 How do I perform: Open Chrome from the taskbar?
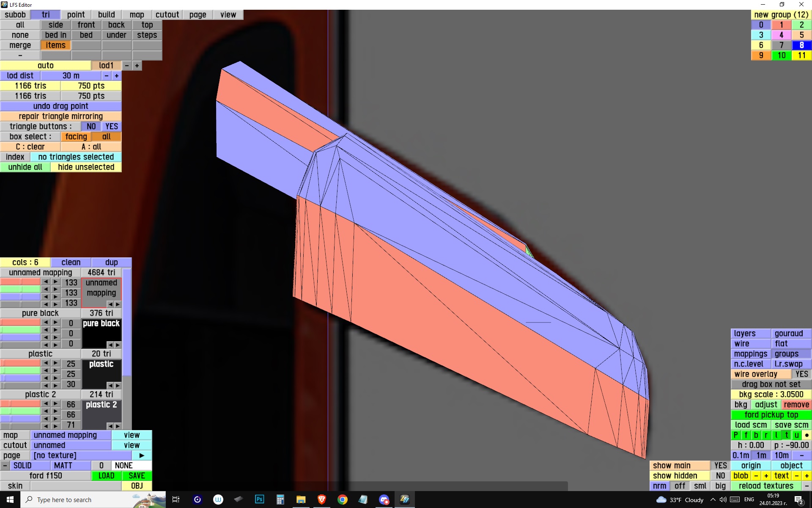coord(343,500)
